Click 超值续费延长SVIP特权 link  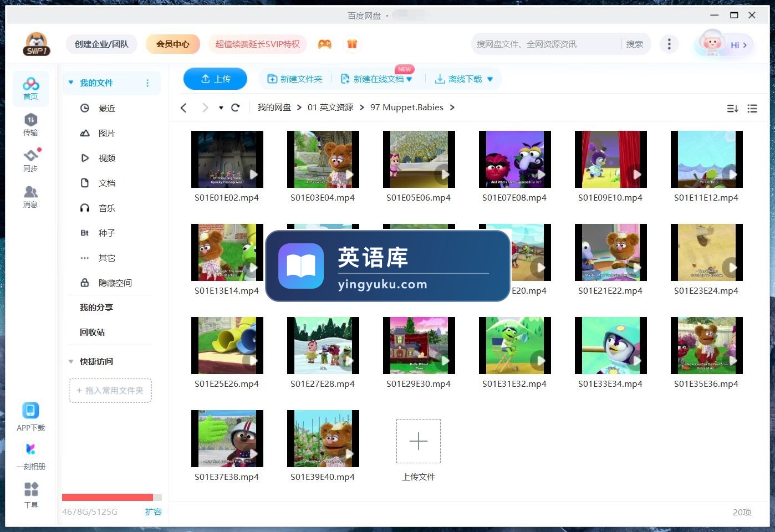point(257,44)
